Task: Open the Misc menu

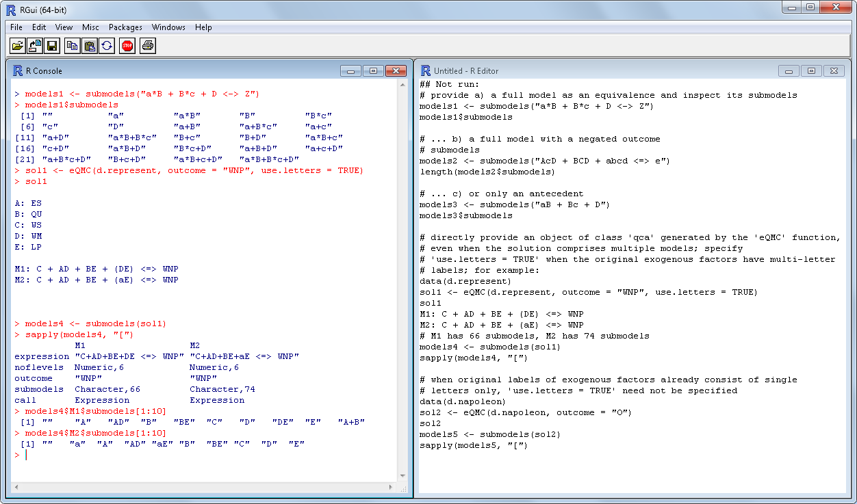Action: (90, 27)
